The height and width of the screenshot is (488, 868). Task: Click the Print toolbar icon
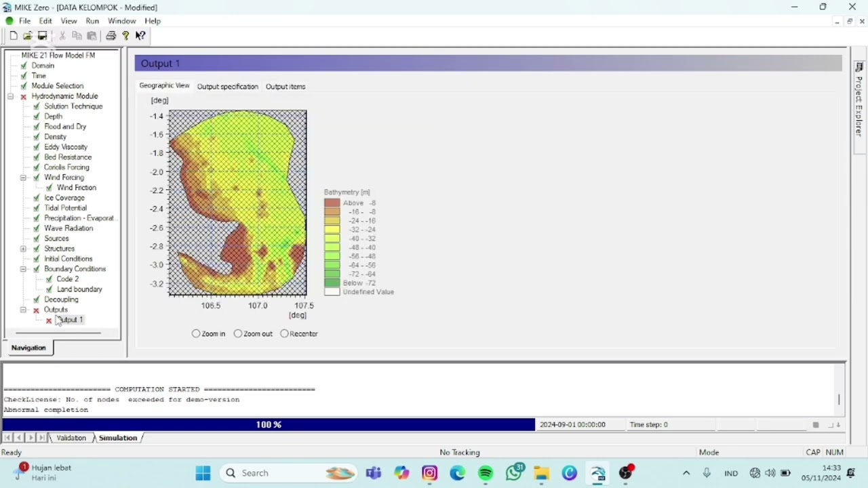(x=111, y=35)
